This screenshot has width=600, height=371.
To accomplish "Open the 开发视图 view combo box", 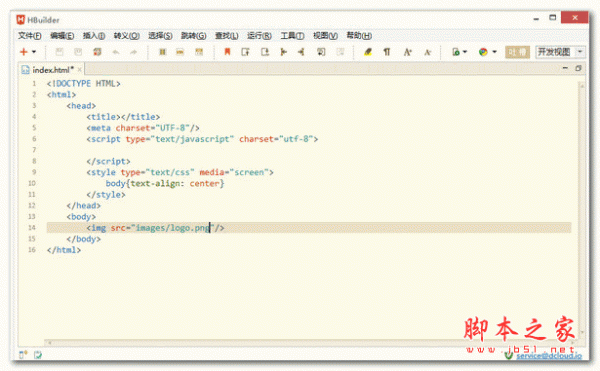I will pos(560,52).
